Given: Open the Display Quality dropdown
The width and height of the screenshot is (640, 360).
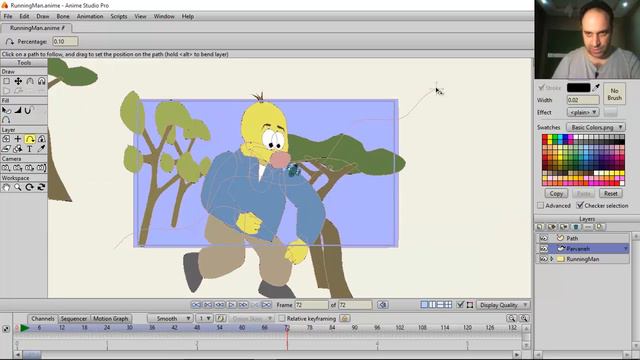Looking at the screenshot, I should [503, 305].
